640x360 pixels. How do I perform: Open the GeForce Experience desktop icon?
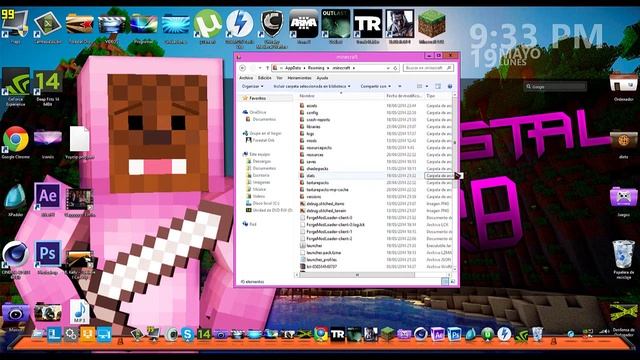16,87
